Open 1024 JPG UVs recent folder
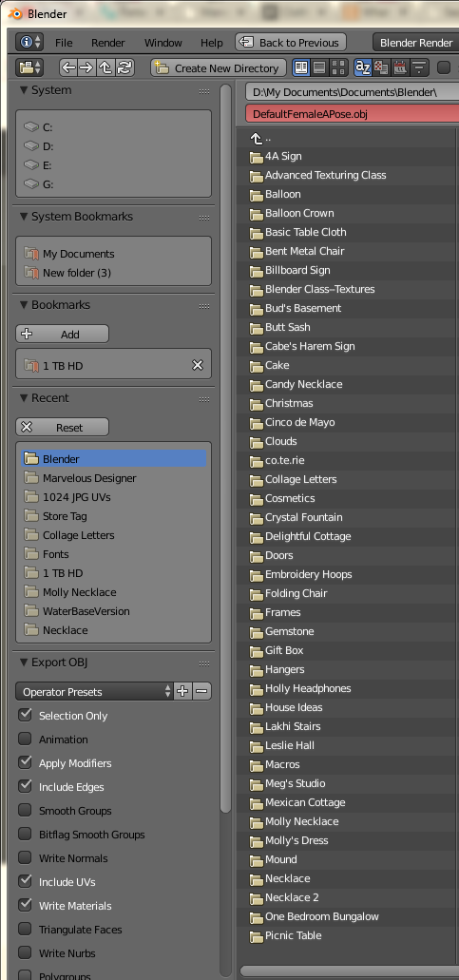 pos(114,497)
